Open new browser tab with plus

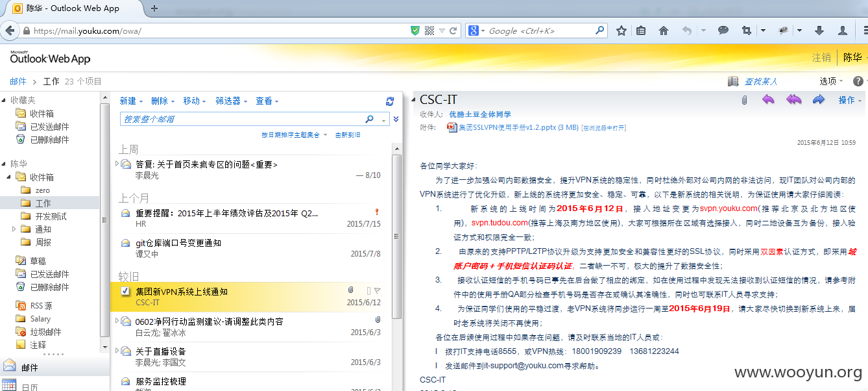pyautogui.click(x=154, y=8)
